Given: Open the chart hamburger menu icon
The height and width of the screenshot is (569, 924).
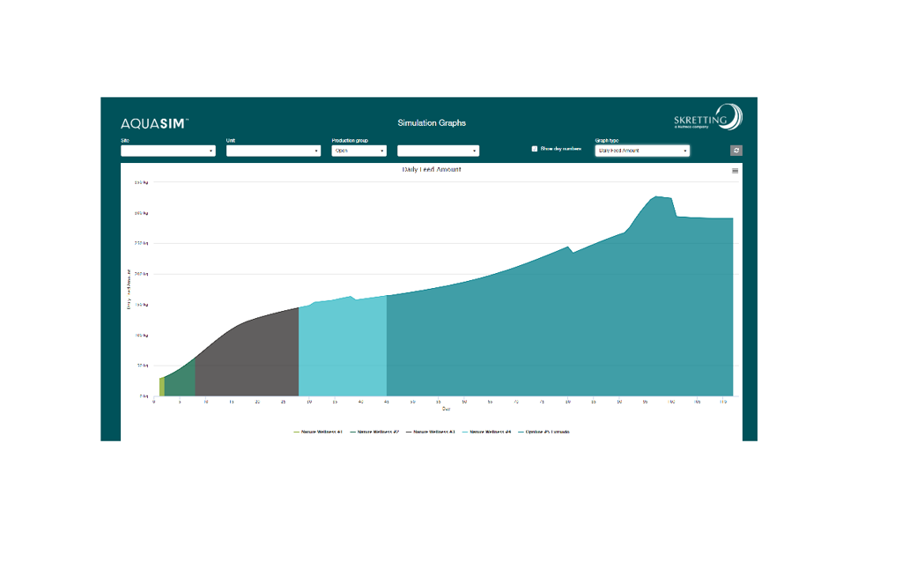Looking at the screenshot, I should click(x=736, y=171).
